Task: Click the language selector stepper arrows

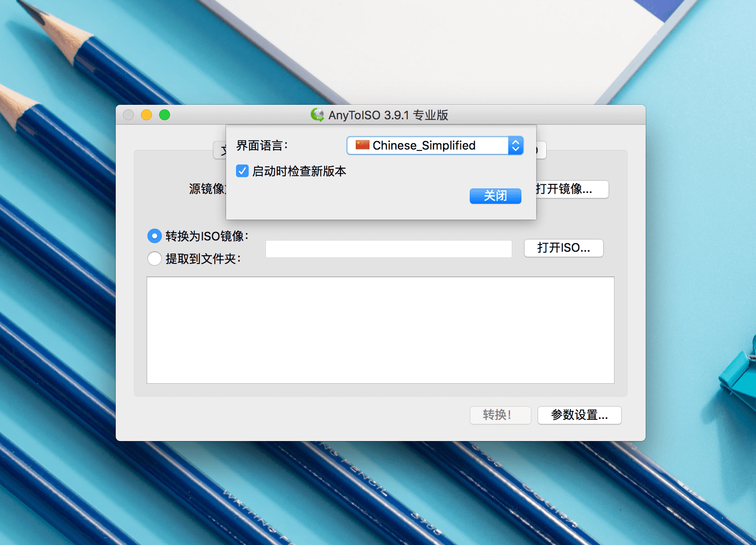Action: 515,146
